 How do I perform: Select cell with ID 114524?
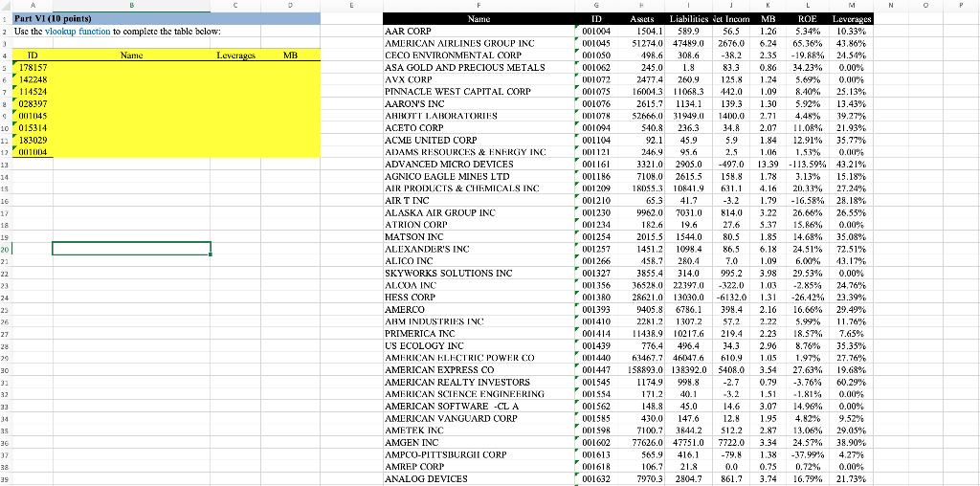pos(33,91)
